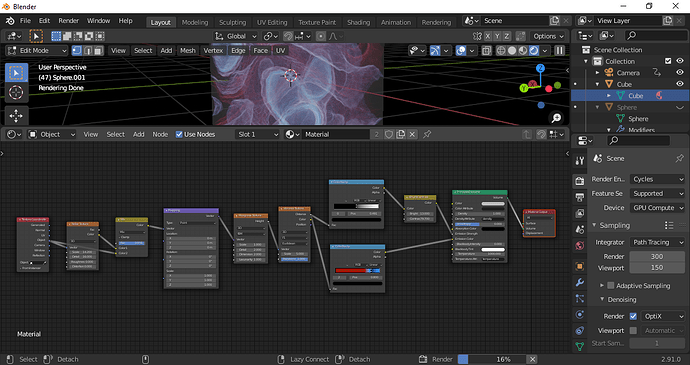
Task: Open the View Layer properties tab
Action: pyautogui.click(x=580, y=213)
